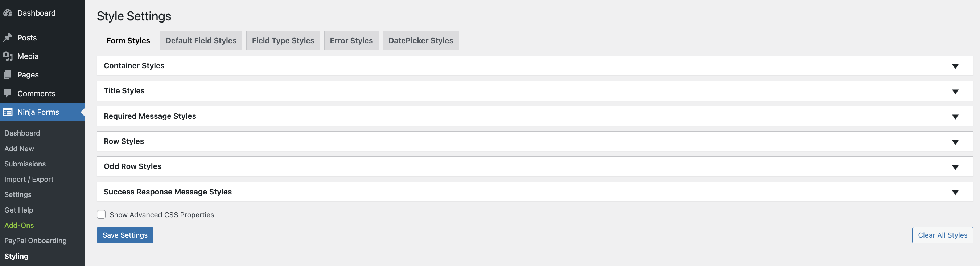980x266 pixels.
Task: Click the Dashboard gauge icon in sidebar
Action: point(8,13)
